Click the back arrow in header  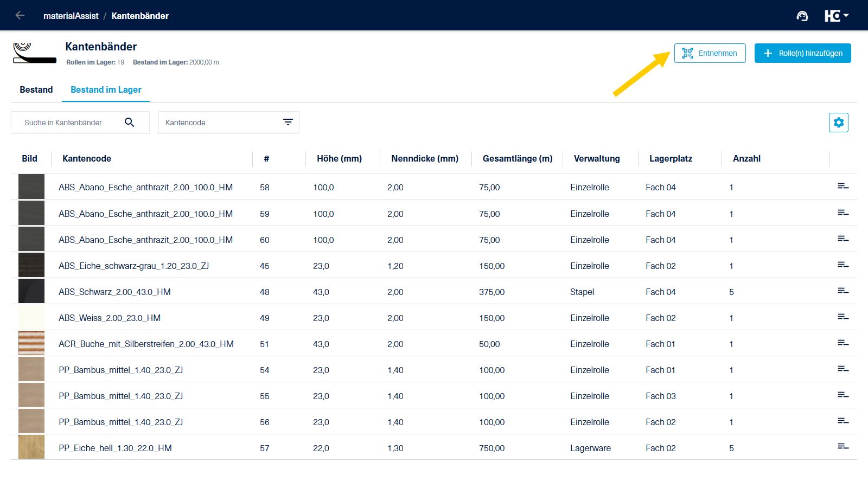tap(20, 16)
